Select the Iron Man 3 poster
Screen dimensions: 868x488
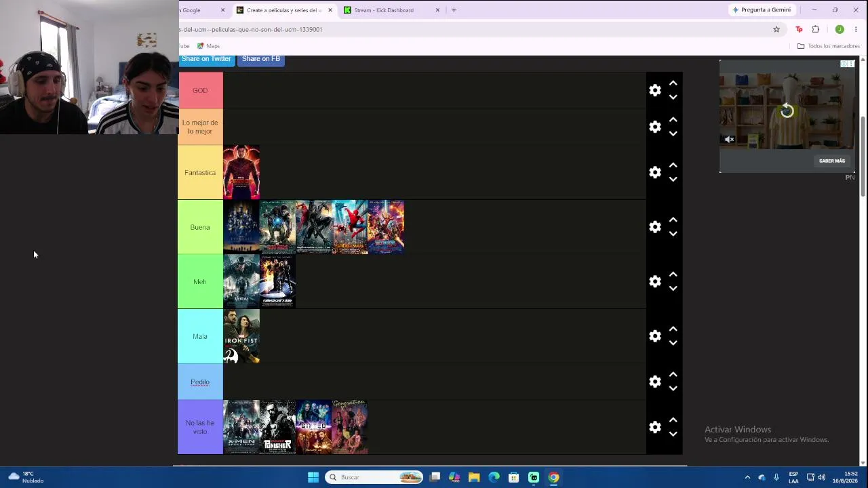pos(277,227)
